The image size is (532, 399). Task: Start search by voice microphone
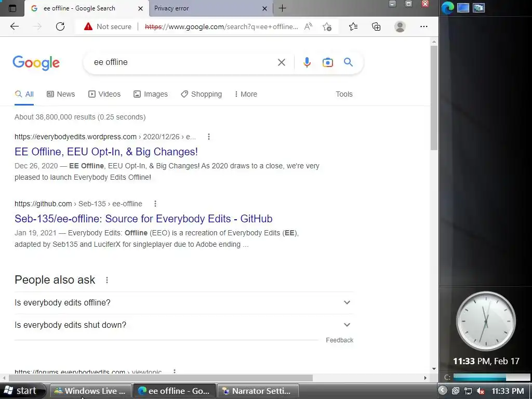[x=307, y=62]
